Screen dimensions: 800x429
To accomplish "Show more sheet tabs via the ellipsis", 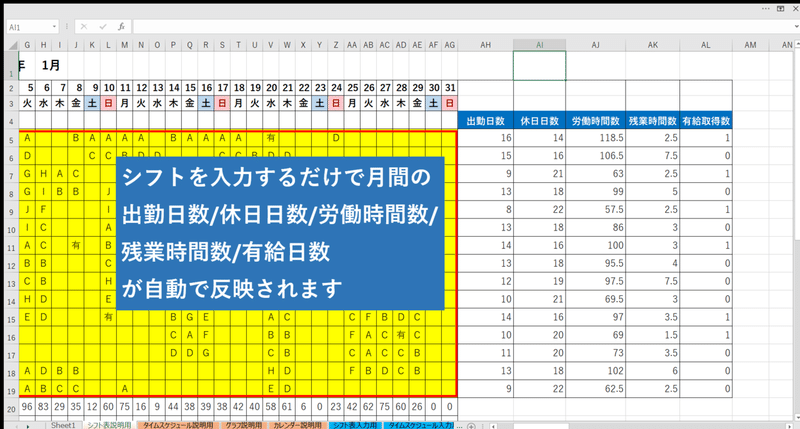I will coord(459,426).
